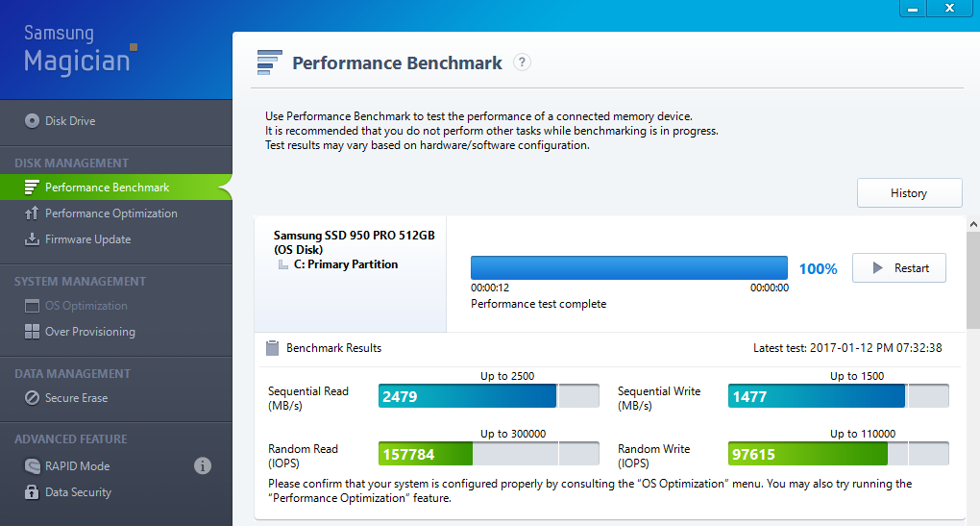Screen dimensions: 980x526
Task: Go to the Firmware Update section
Action: click(x=87, y=239)
